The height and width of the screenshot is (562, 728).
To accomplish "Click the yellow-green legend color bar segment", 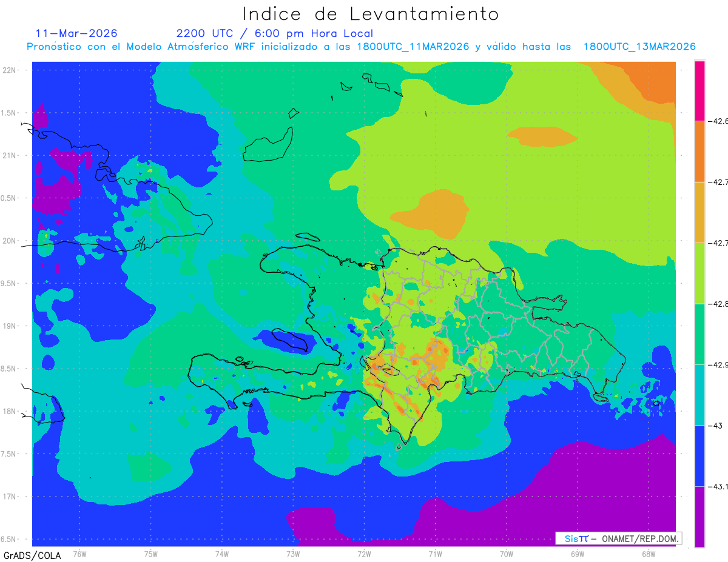I will point(699,273).
